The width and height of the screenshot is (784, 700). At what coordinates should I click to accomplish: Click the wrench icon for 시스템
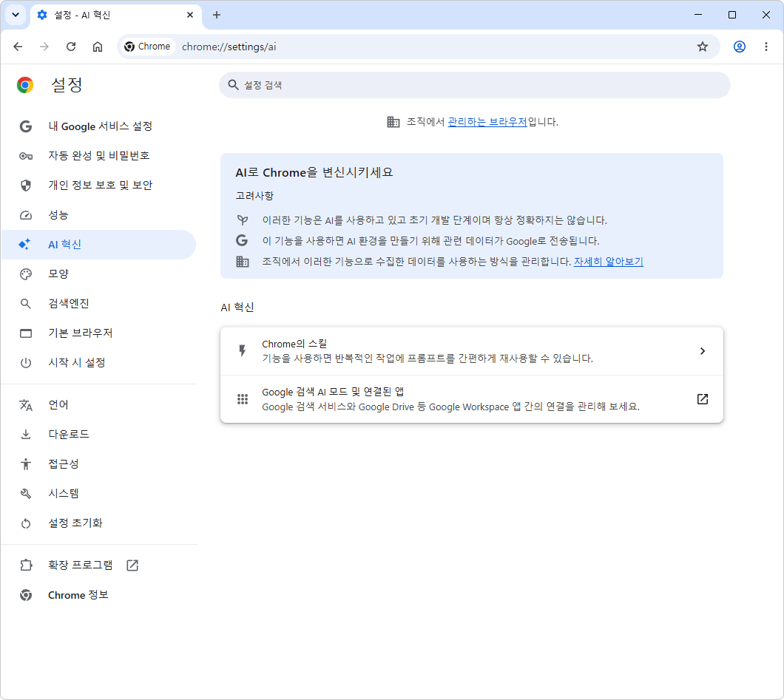(x=26, y=494)
